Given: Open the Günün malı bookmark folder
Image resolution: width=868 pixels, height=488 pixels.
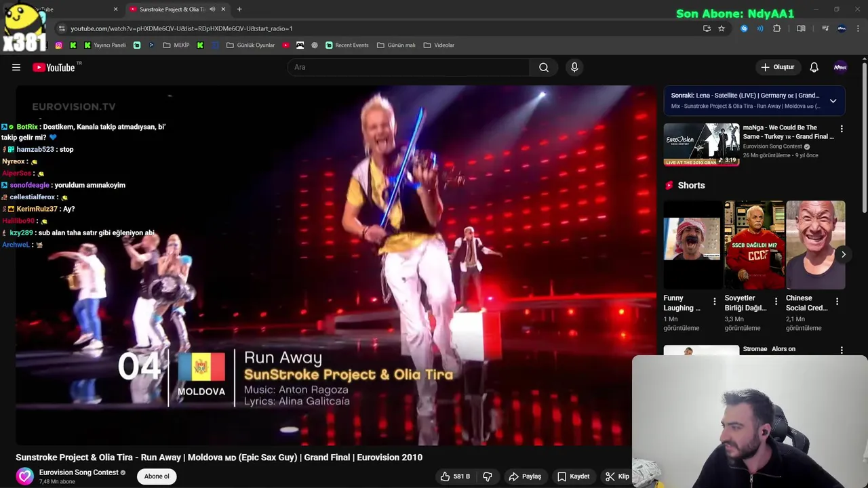Looking at the screenshot, I should pyautogui.click(x=396, y=45).
